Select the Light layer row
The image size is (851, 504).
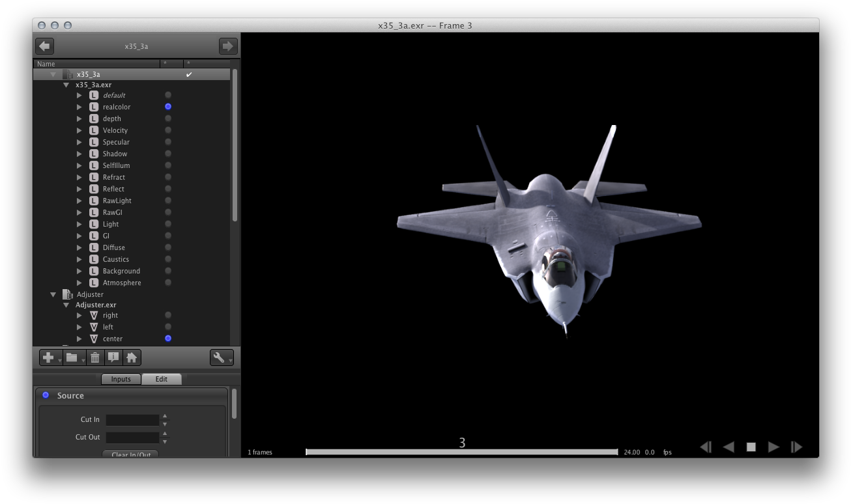[132, 224]
